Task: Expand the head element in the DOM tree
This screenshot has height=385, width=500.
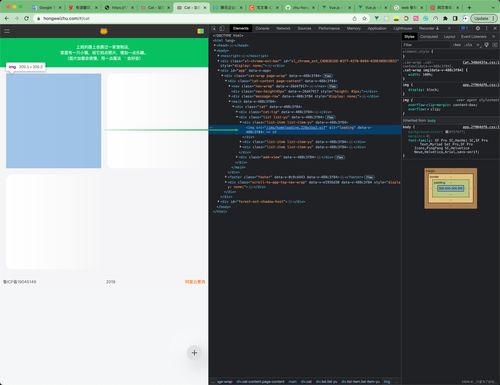Action: tap(215, 45)
